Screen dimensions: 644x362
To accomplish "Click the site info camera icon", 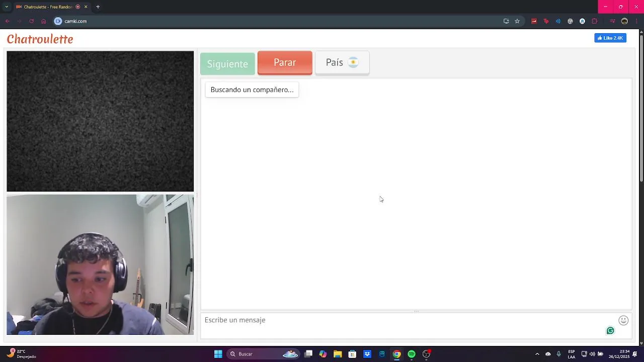I will click(58, 21).
